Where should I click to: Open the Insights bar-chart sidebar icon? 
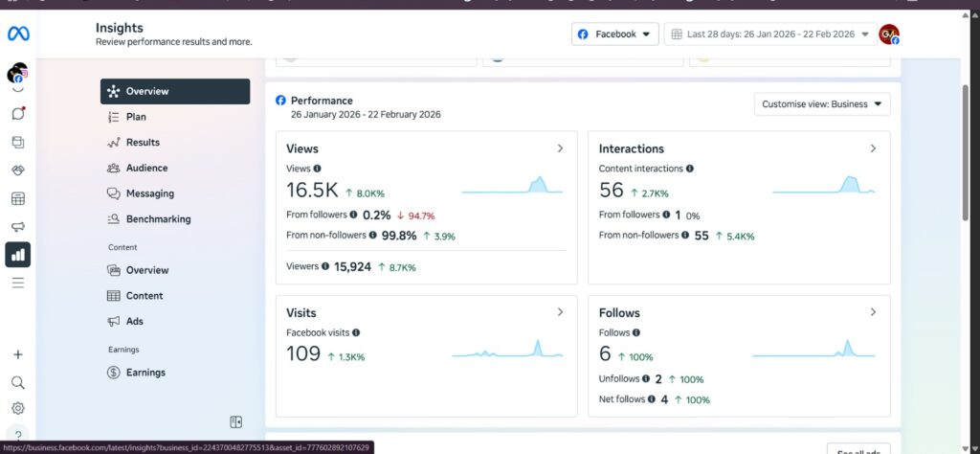pyautogui.click(x=18, y=255)
